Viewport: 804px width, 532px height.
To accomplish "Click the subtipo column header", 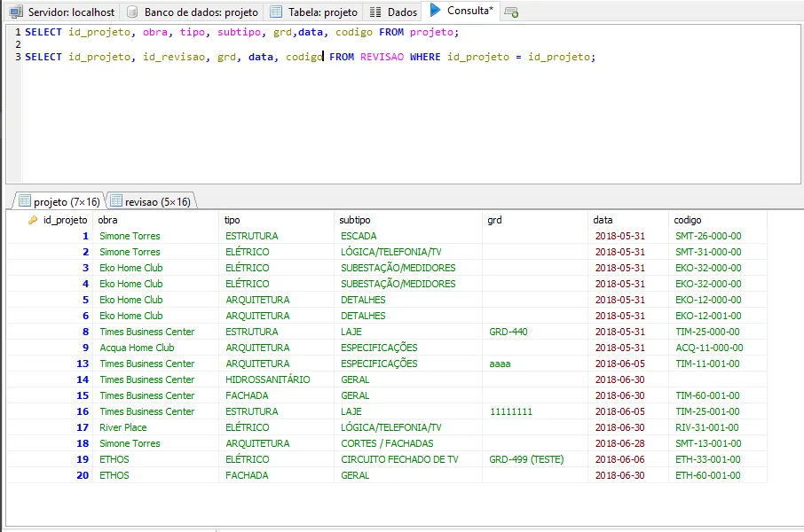I will tap(354, 220).
